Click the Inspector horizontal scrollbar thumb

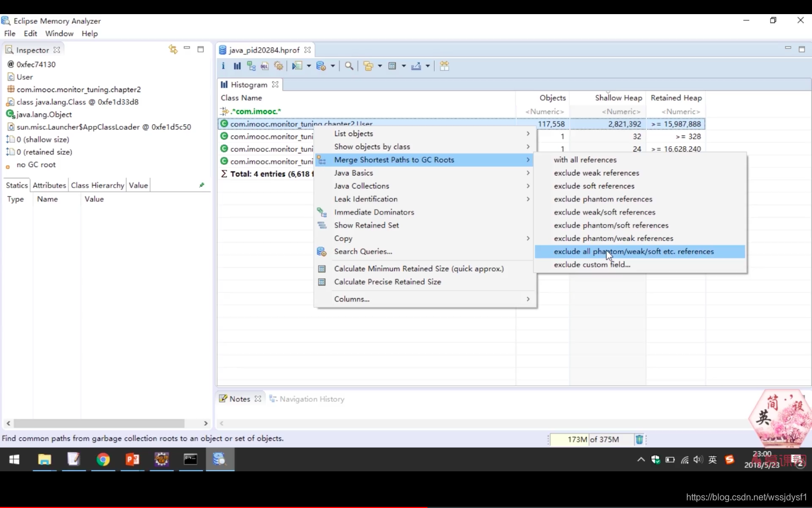[x=99, y=423]
